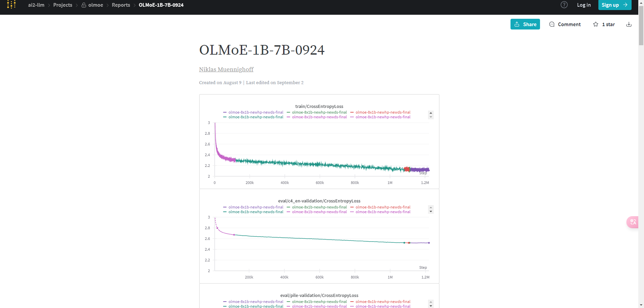This screenshot has width=644, height=308.
Task: Click the download report icon
Action: pyautogui.click(x=629, y=24)
